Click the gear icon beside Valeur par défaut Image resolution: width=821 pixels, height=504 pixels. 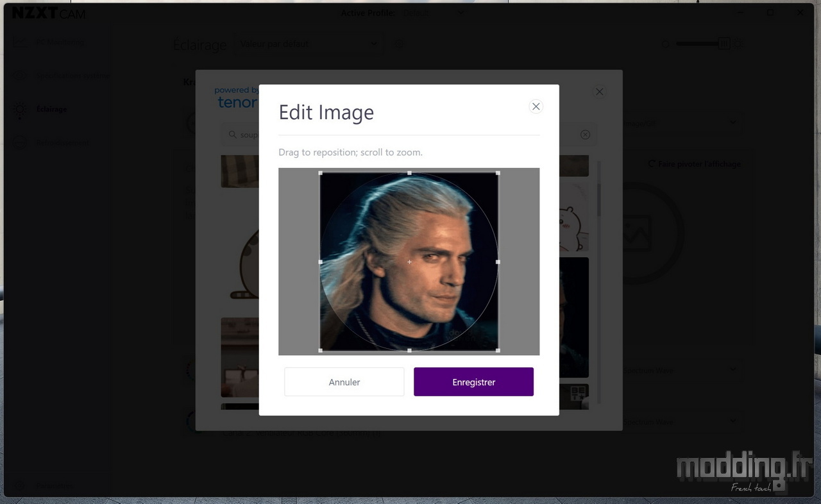pos(399,44)
